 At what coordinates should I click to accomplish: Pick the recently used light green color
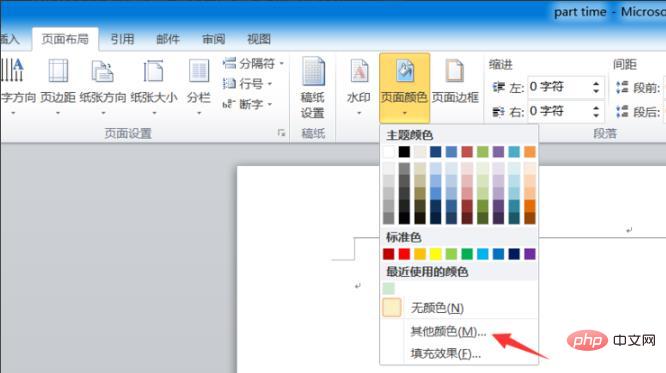pos(389,288)
